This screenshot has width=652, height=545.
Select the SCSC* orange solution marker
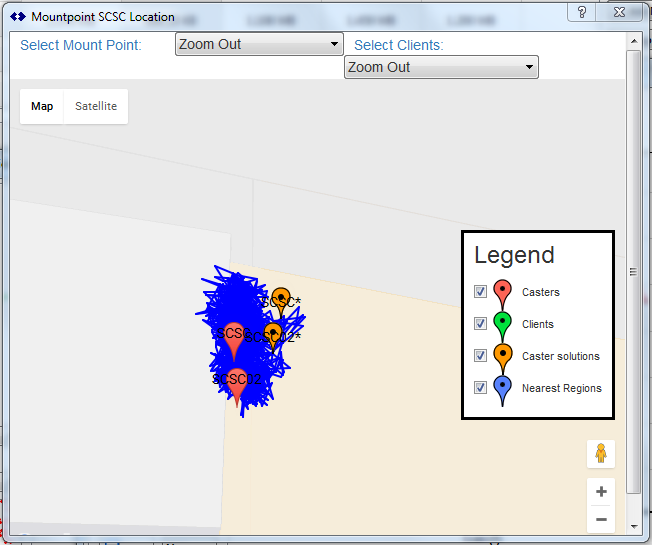[281, 302]
